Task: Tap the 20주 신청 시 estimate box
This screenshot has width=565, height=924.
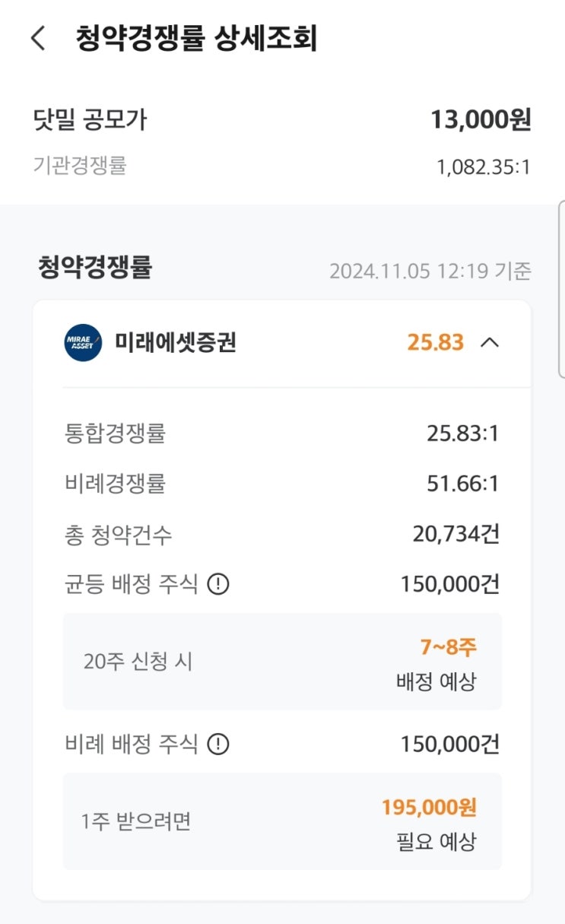Action: pos(282,662)
